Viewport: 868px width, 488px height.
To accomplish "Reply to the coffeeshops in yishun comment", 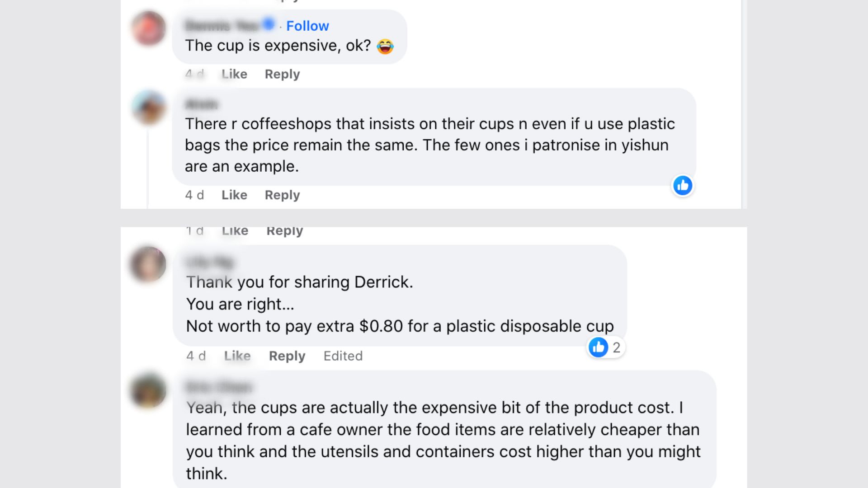I will (282, 195).
